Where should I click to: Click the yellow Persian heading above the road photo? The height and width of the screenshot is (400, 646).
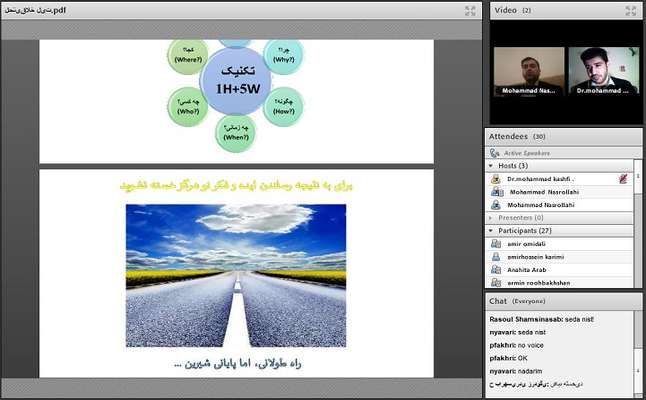pos(236,186)
